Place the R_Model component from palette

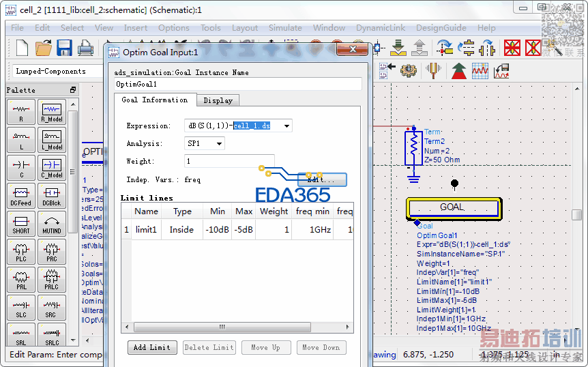click(x=52, y=112)
